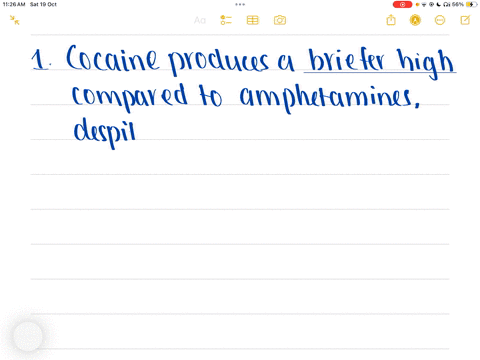Tap the clock reading 11:26 AM

pyautogui.click(x=14, y=4)
